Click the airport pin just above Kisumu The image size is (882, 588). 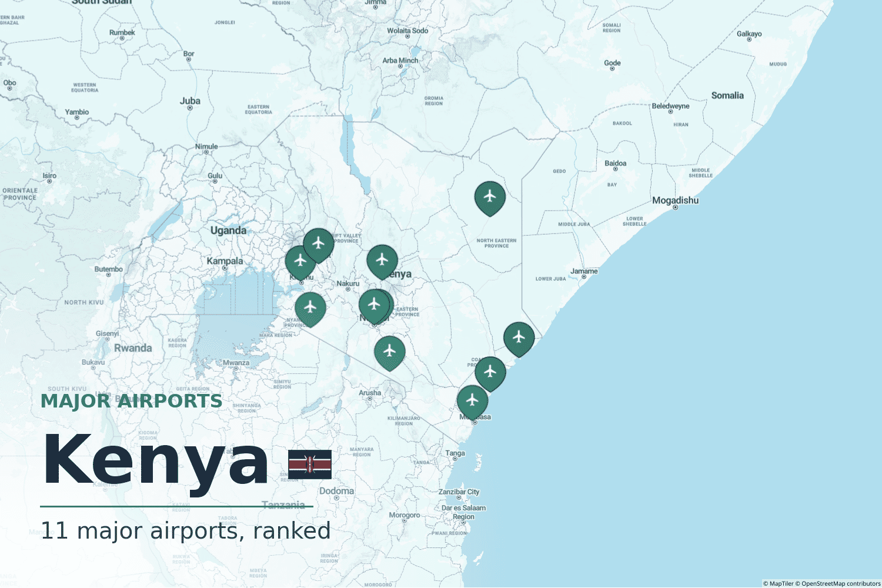point(300,262)
